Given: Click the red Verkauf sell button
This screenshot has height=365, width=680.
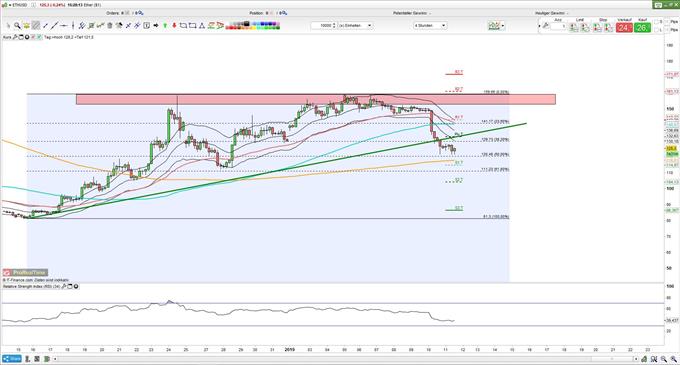Looking at the screenshot, I should point(624,27).
